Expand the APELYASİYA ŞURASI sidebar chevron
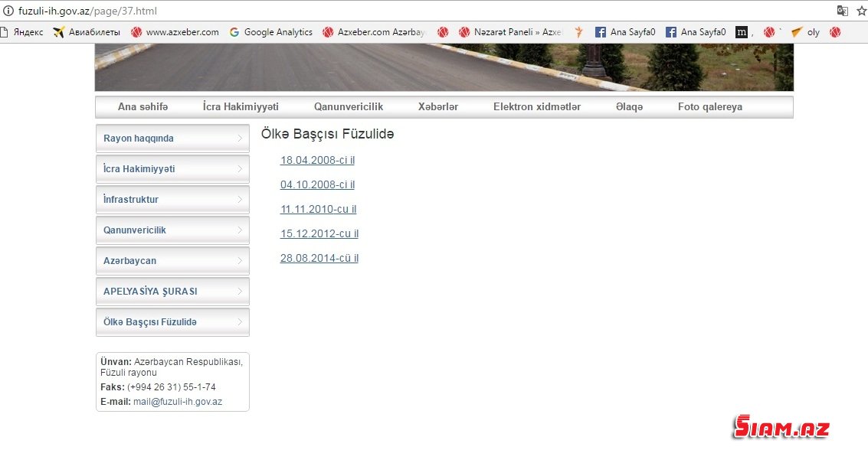Image resolution: width=868 pixels, height=450 pixels. coord(240,292)
